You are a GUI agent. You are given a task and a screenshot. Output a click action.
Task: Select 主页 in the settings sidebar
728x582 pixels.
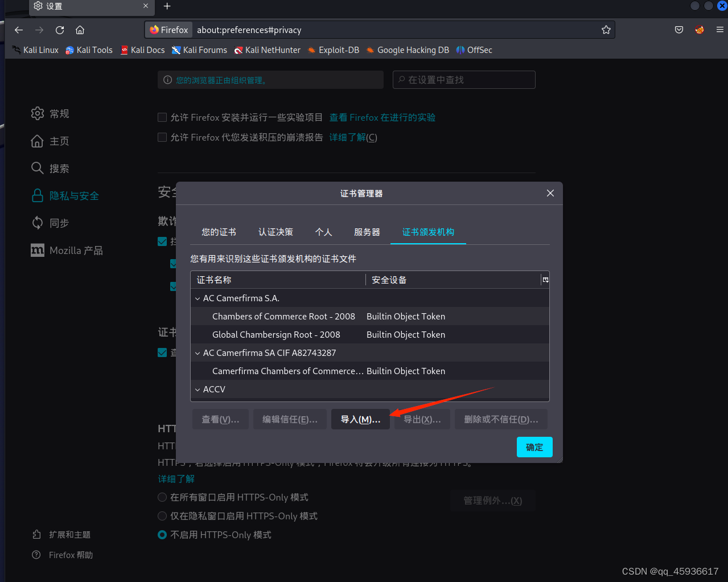tap(50, 141)
